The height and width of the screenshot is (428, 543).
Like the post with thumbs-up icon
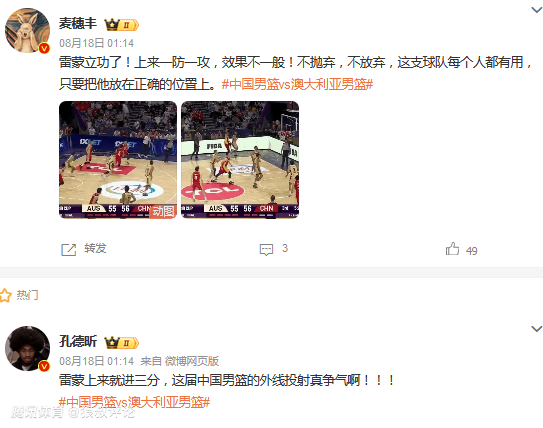[x=452, y=249]
